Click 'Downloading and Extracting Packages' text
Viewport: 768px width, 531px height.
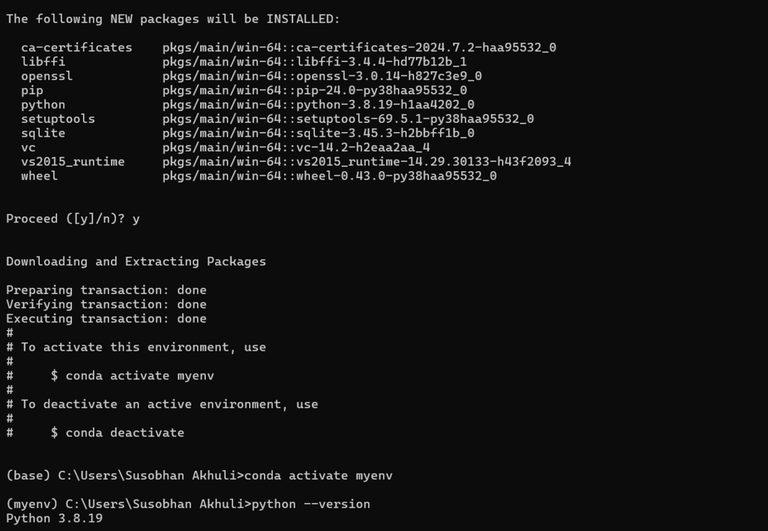click(136, 261)
